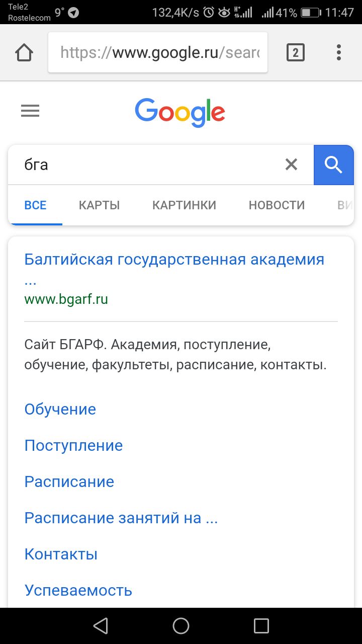The height and width of the screenshot is (644, 362).
Task: Switch to the КАРТИНКИ tab
Action: click(x=184, y=205)
